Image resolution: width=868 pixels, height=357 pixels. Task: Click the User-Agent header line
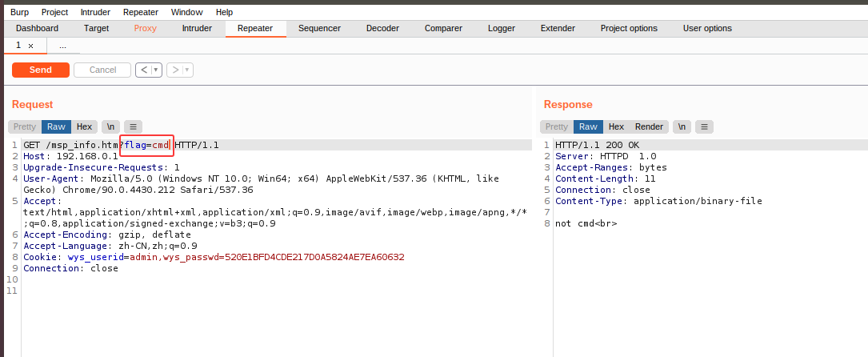(x=261, y=184)
